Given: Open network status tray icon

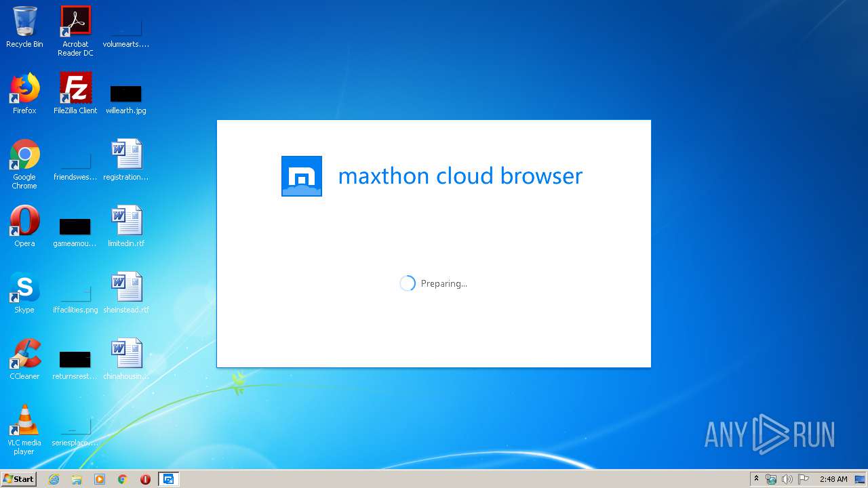Looking at the screenshot, I should pos(771,479).
